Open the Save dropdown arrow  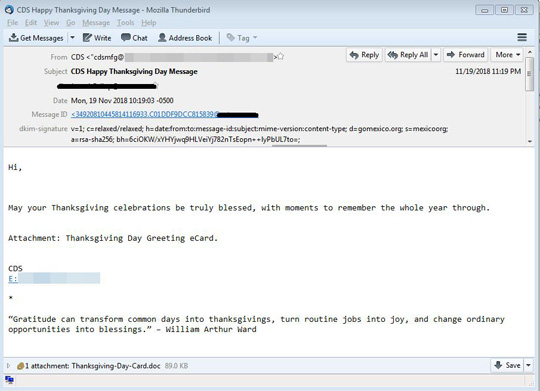pyautogui.click(x=528, y=365)
